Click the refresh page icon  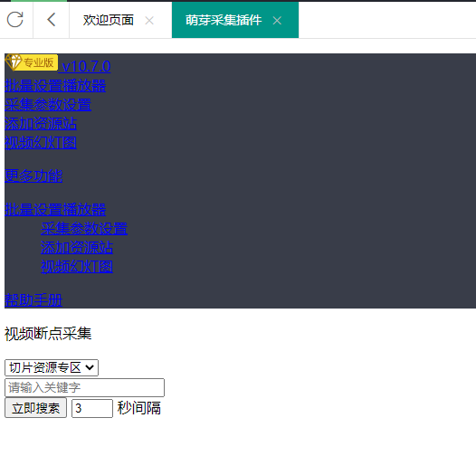point(15,20)
